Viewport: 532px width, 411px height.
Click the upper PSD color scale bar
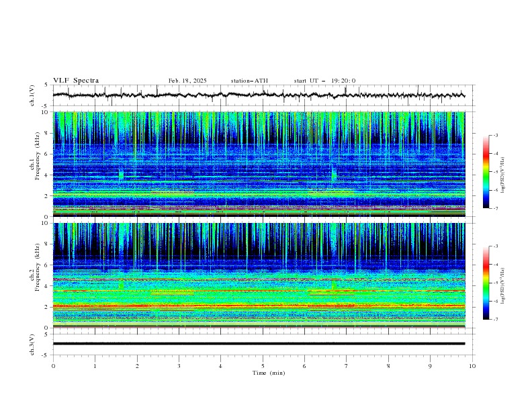[x=486, y=172]
